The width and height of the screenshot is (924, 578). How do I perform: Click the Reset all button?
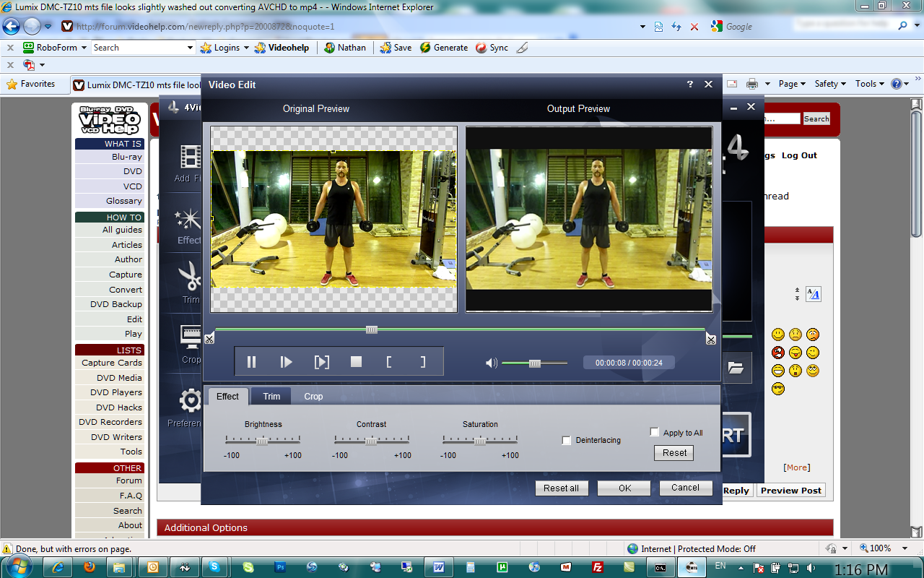562,488
